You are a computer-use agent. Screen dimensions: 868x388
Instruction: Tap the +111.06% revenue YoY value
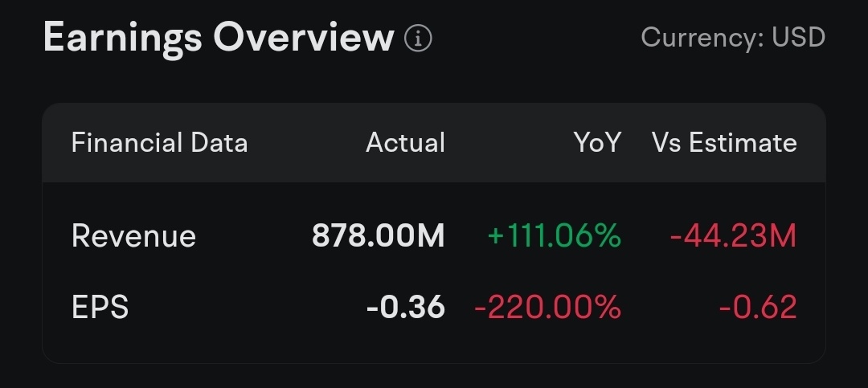click(x=554, y=236)
